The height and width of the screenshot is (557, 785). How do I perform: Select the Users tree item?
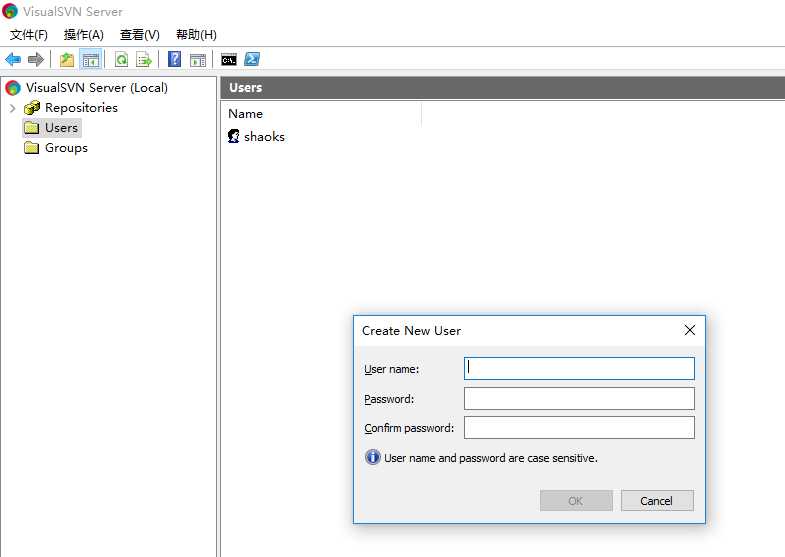61,128
